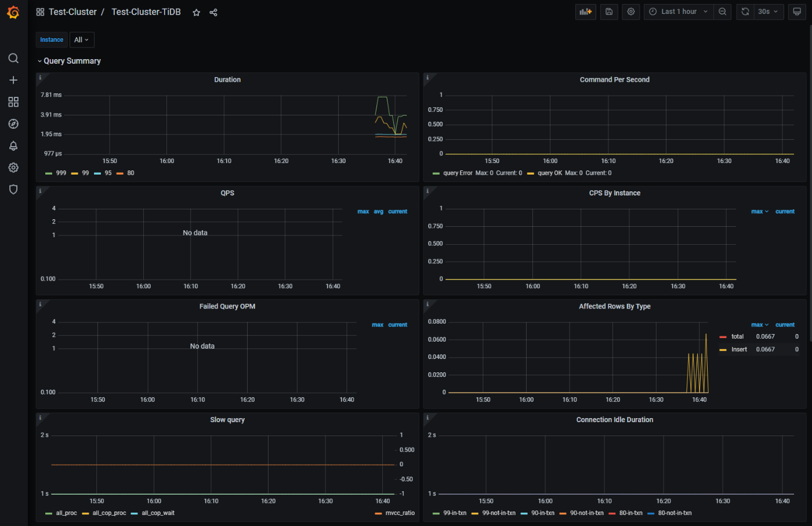Open the Dashboards grid icon in sidebar
Viewport: 812px width, 526px height.
(x=13, y=102)
